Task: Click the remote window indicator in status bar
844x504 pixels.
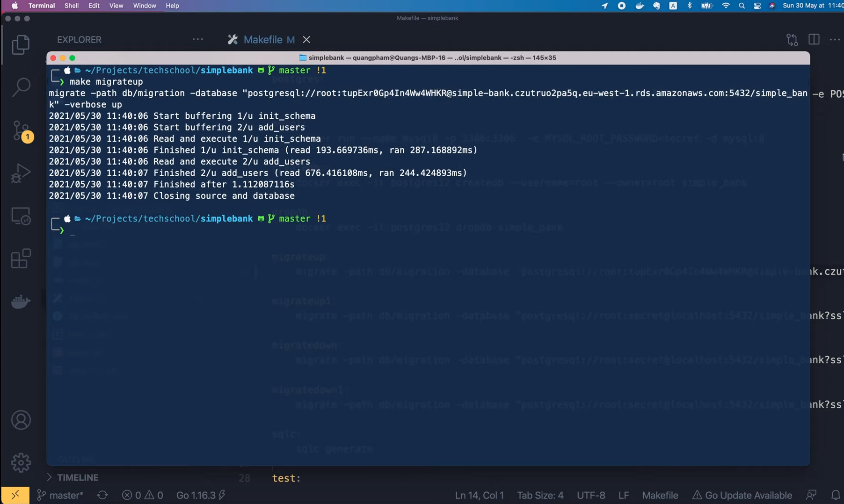Action: click(15, 495)
